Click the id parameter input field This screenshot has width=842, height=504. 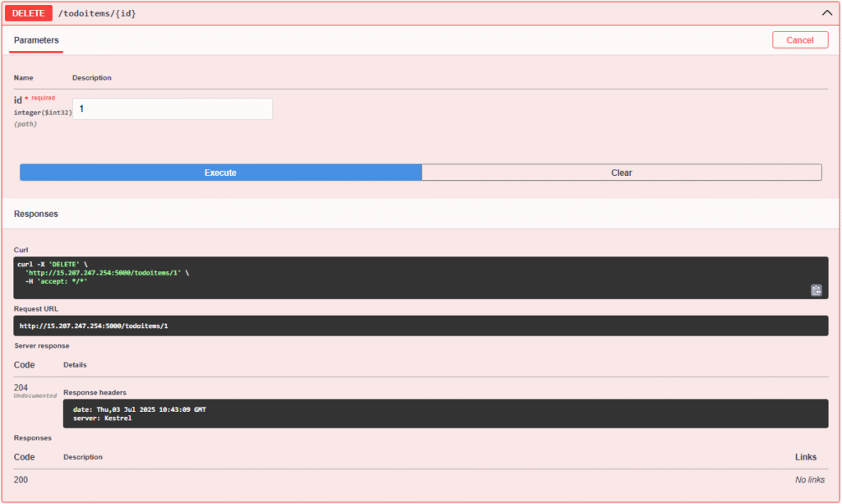click(173, 109)
